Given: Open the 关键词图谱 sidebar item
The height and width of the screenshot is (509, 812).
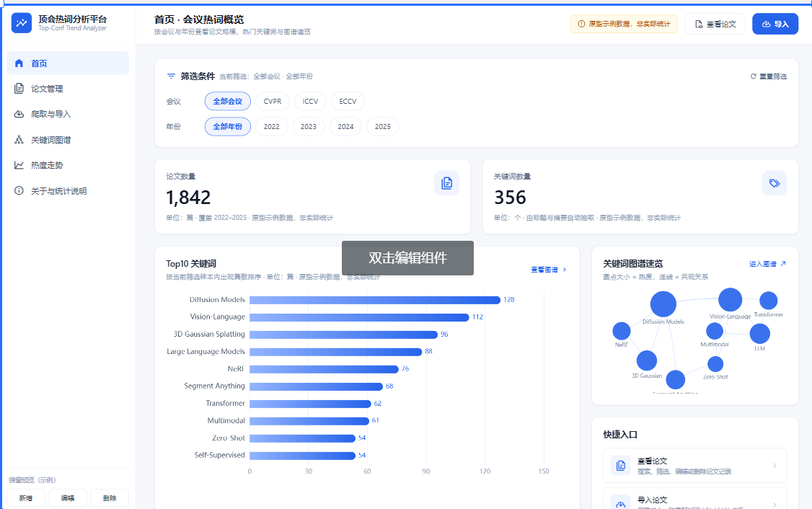Looking at the screenshot, I should (x=68, y=140).
